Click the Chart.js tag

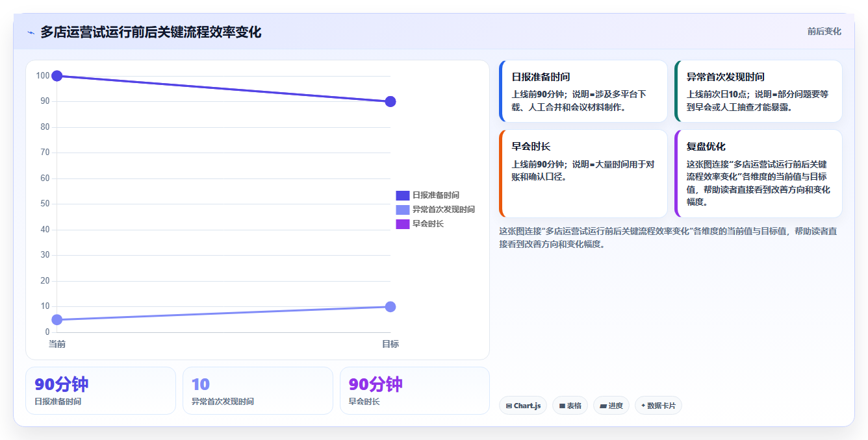tap(523, 406)
